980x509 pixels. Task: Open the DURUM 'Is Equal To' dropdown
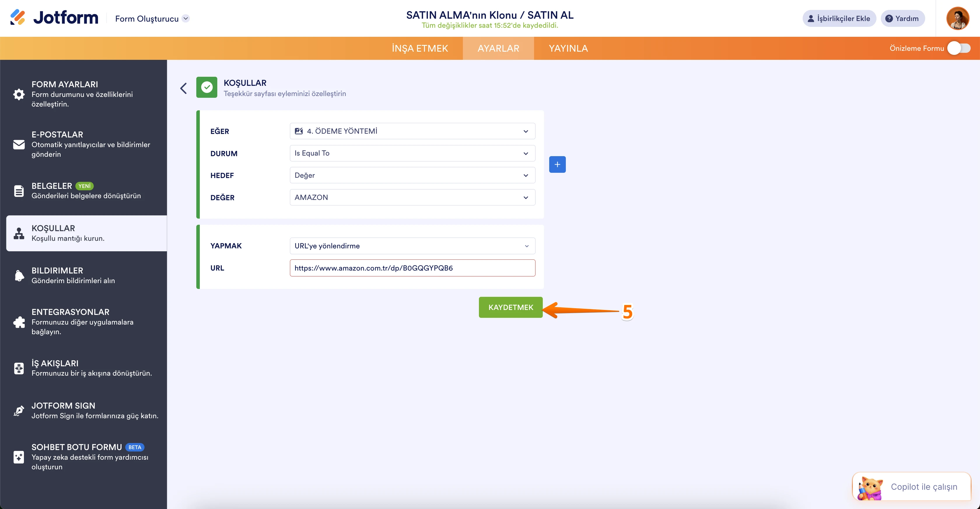coord(412,154)
